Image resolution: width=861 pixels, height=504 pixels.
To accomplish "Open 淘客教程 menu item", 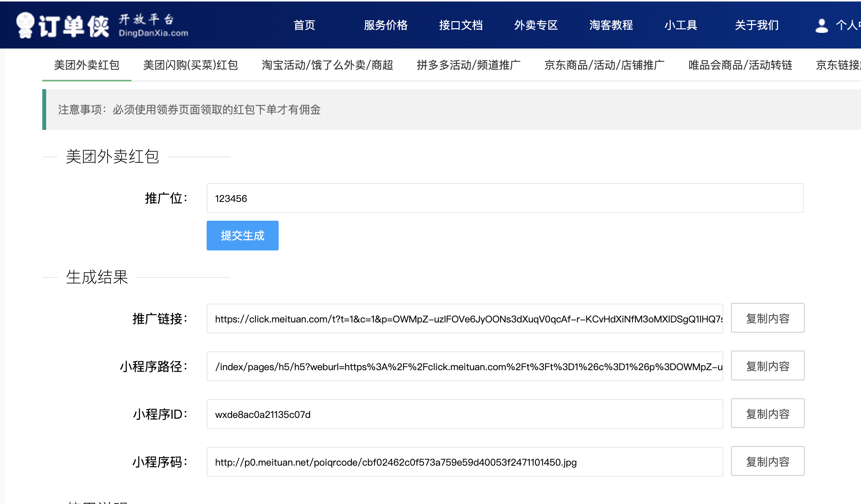I will tap(611, 25).
